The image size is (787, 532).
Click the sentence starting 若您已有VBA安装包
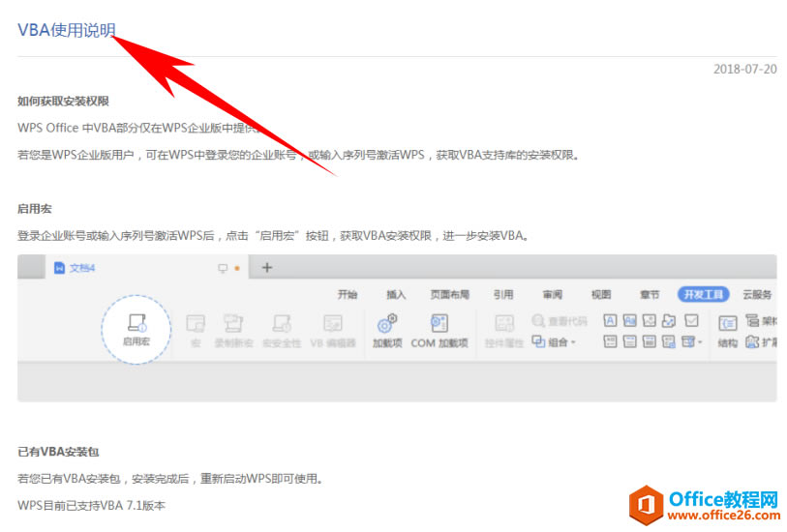(x=170, y=479)
